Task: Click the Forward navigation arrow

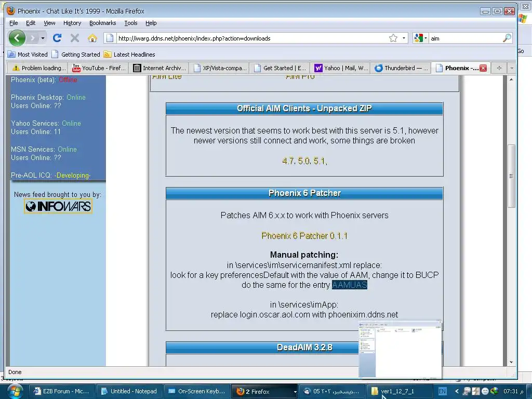Action: point(33,38)
